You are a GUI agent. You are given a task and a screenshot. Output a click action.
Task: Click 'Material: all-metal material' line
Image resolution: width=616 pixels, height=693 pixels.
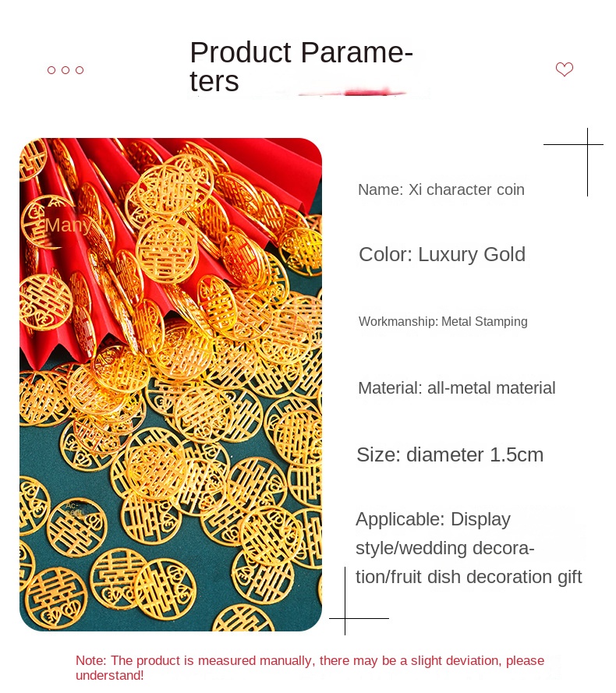(456, 388)
